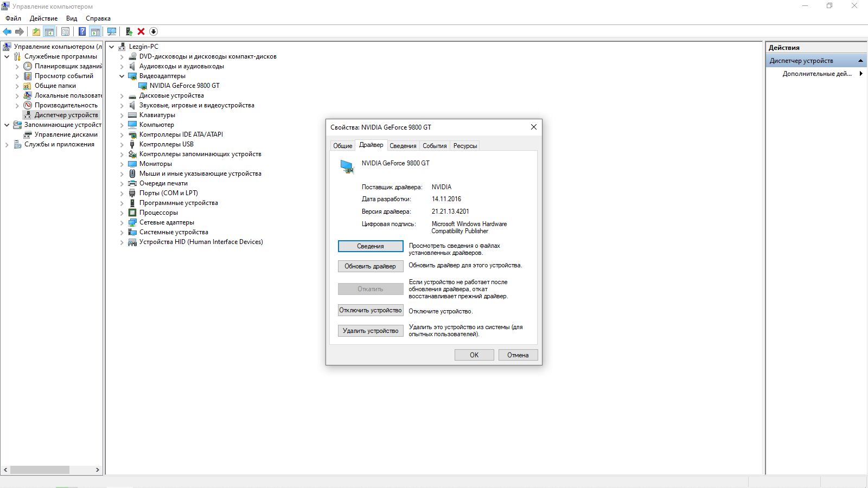Toggle the Action pane toolbar button

click(x=95, y=31)
